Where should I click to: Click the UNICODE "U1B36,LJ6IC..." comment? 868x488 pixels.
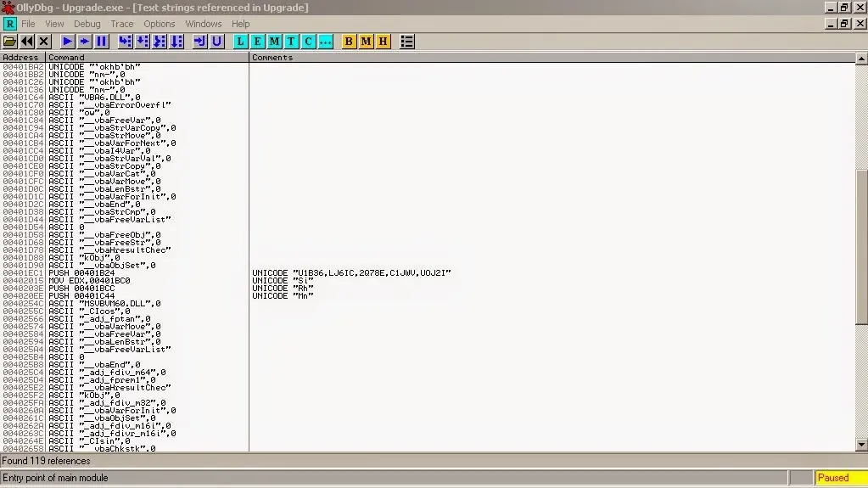[351, 273]
